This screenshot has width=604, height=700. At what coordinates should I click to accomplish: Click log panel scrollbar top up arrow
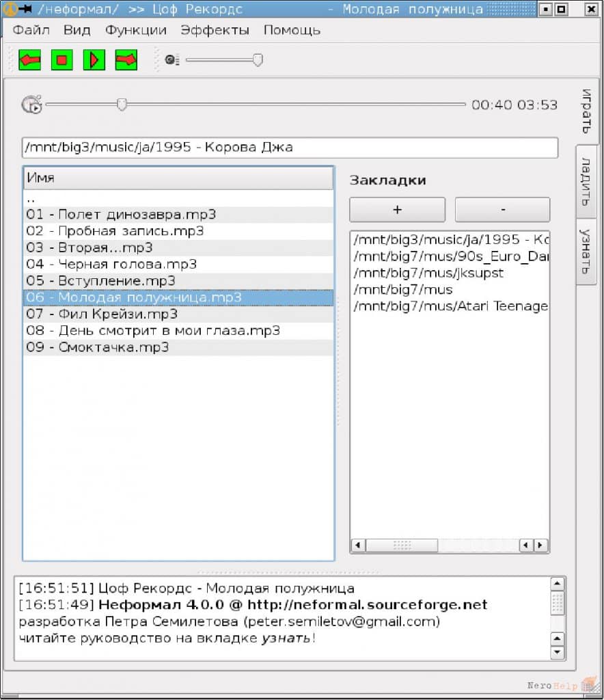coord(557,584)
